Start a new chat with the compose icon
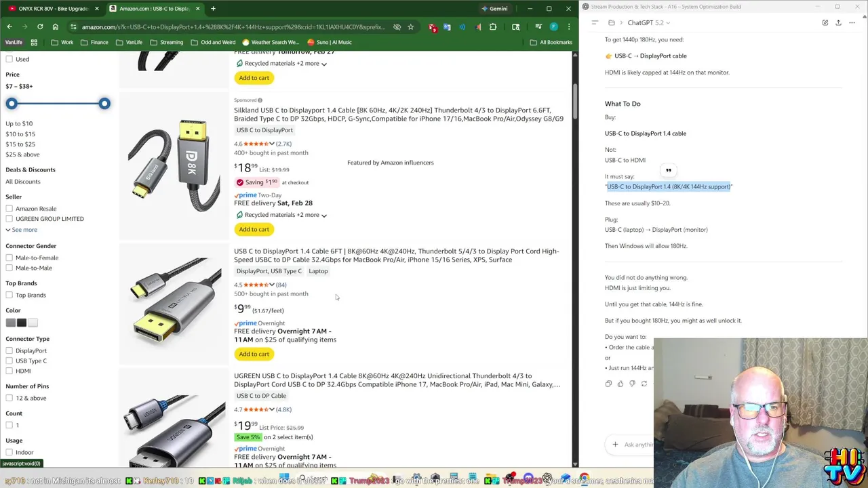This screenshot has width=868, height=488. tap(825, 22)
